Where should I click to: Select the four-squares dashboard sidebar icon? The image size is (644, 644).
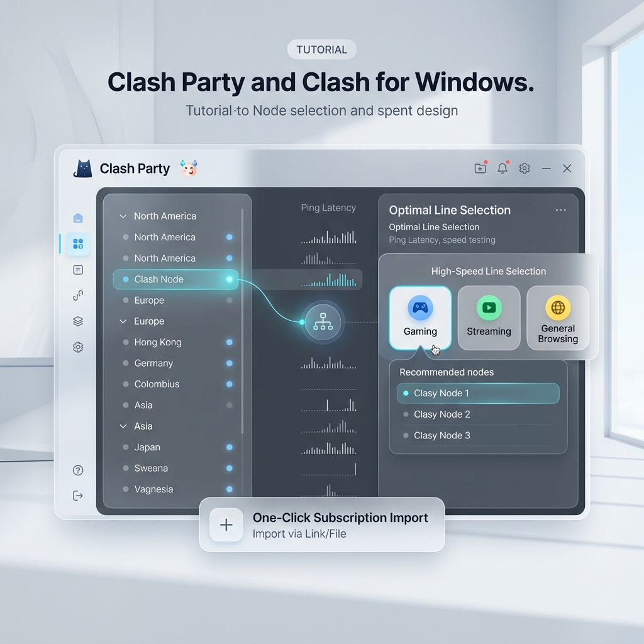click(x=78, y=244)
